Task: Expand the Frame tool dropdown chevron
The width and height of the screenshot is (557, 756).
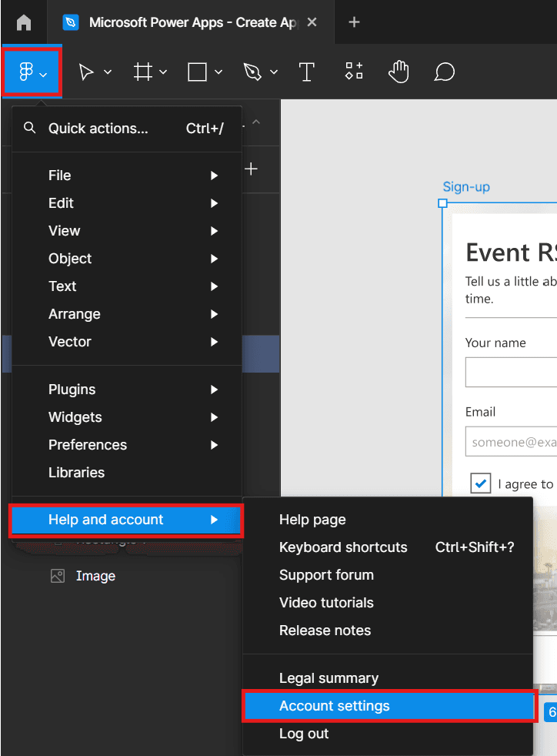Action: (x=163, y=72)
